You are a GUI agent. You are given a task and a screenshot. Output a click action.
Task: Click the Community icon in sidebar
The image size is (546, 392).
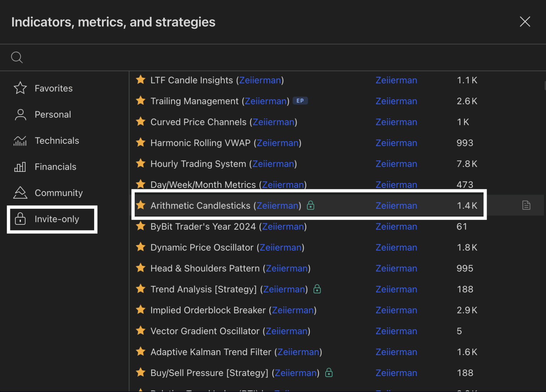[x=20, y=193]
